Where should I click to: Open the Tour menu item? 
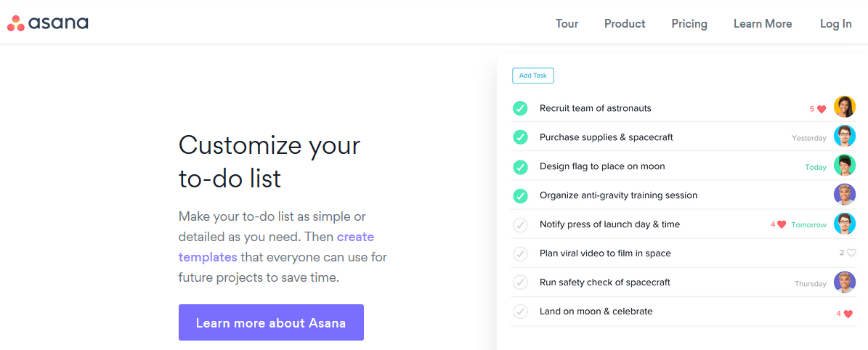point(567,23)
